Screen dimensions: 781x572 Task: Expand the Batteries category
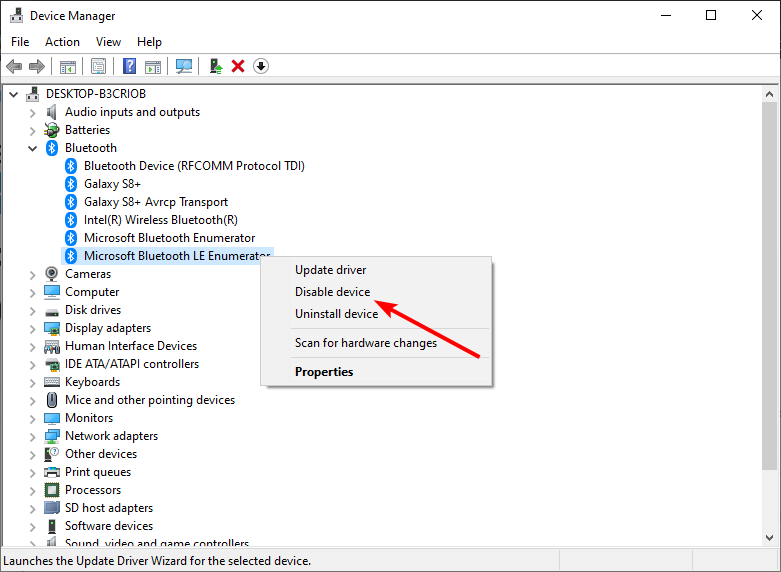point(32,131)
